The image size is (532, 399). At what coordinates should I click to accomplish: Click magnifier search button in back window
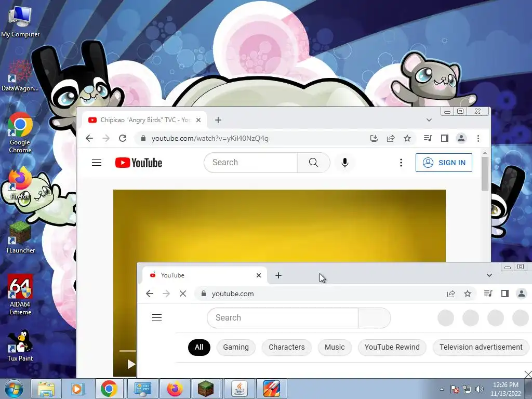(x=313, y=163)
